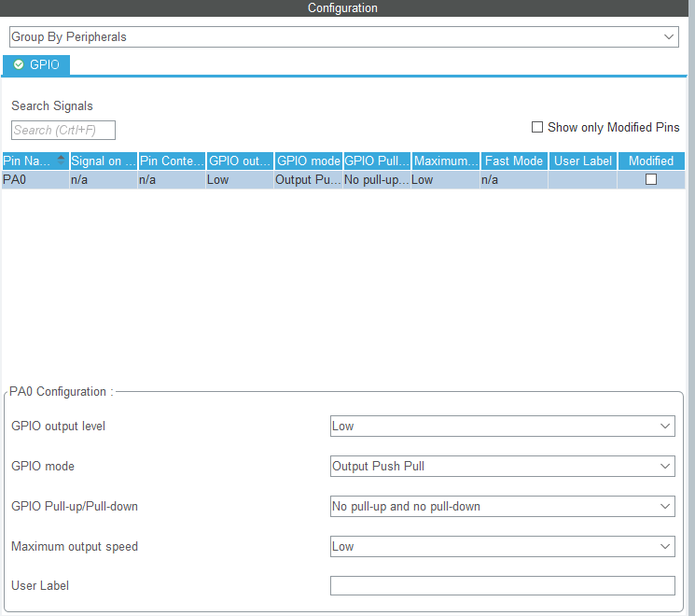Screen dimensions: 695x616
Task: Click the Modified column header
Action: click(x=651, y=161)
